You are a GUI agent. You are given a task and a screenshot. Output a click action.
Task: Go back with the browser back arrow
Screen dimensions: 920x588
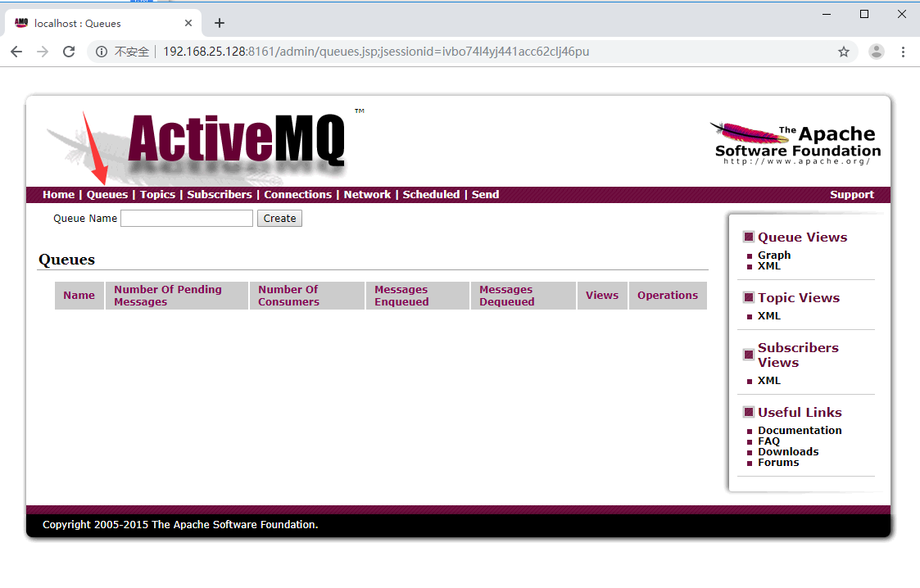(16, 52)
